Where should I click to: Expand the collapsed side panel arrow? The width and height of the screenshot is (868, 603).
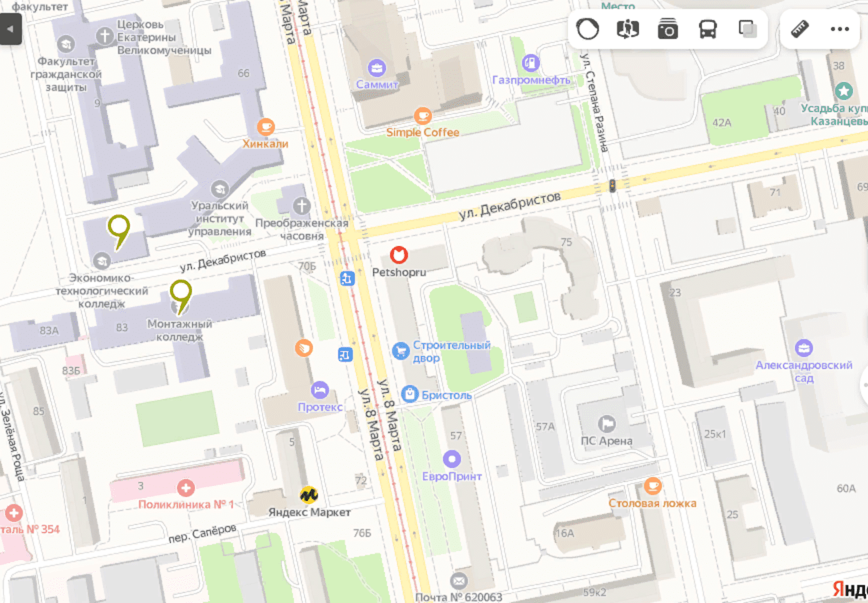point(10,29)
